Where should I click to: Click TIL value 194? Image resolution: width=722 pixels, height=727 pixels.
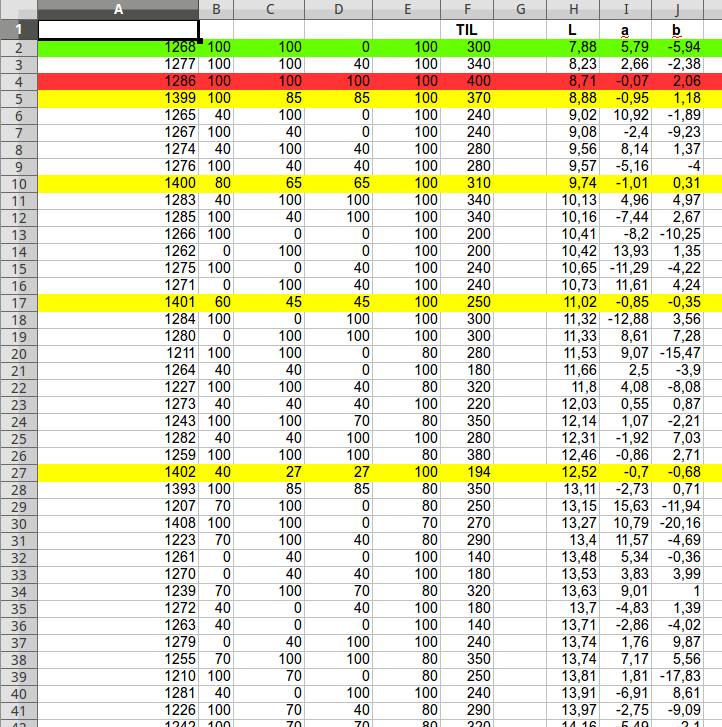tap(467, 472)
